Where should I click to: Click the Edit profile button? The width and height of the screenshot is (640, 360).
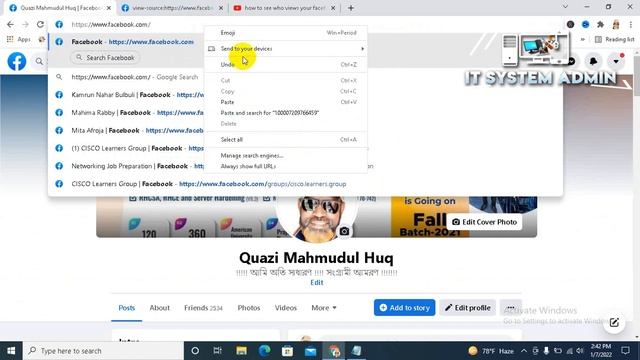tap(467, 307)
